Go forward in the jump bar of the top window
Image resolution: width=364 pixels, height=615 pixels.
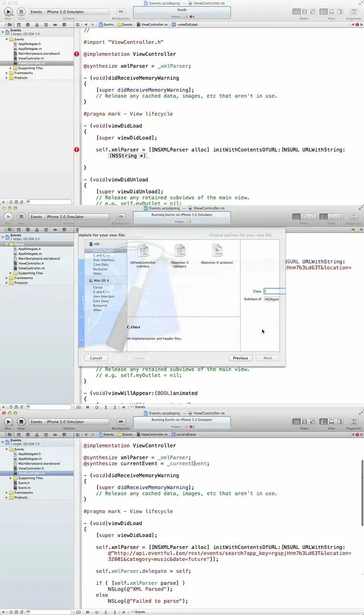coord(93,24)
